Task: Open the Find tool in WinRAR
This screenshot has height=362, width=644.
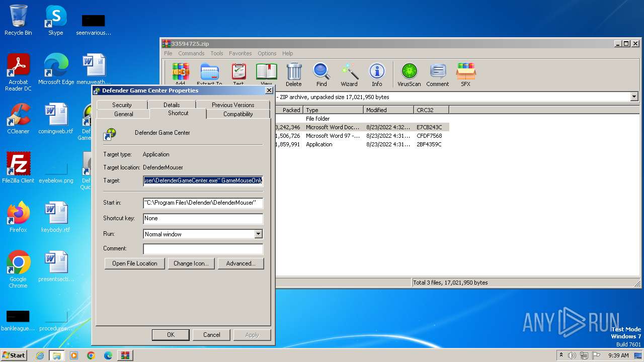Action: pyautogui.click(x=321, y=74)
